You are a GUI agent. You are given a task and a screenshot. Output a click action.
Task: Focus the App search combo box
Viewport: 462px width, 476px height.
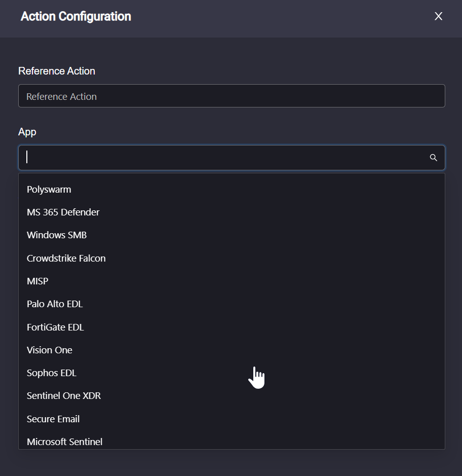[232, 158]
